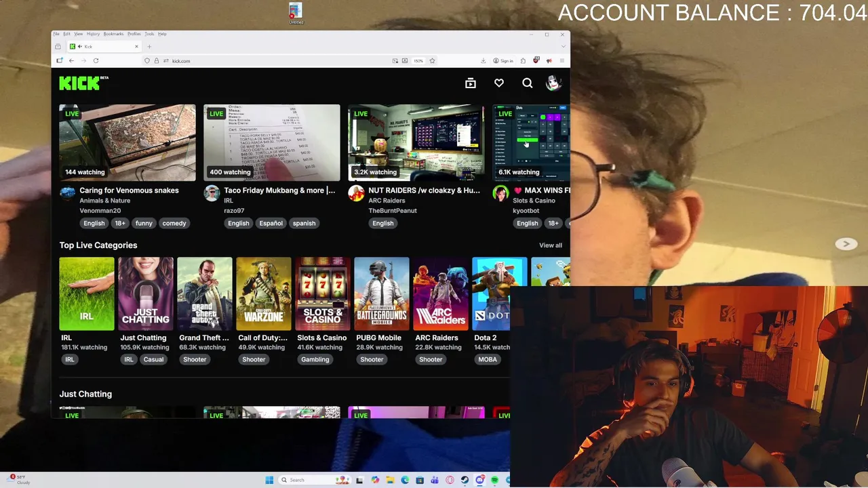Screen dimensions: 868x488
Task: Open Kick following heart icon
Action: click(499, 83)
